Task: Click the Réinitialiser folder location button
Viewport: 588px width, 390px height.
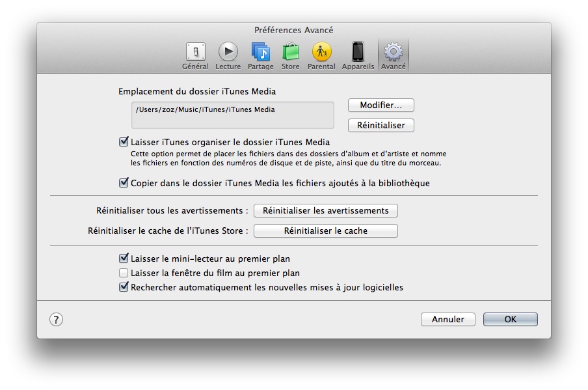Action: [381, 126]
